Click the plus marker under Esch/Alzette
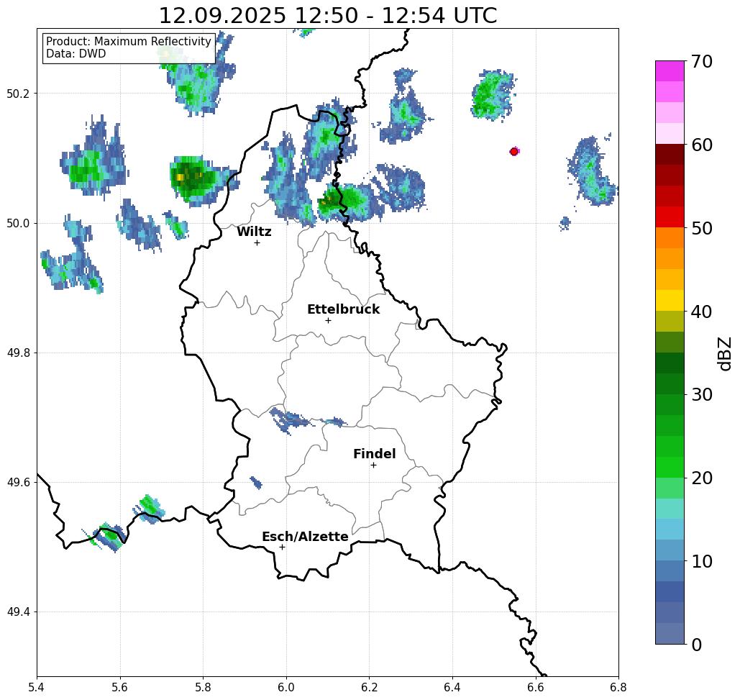Image resolution: width=740 pixels, height=700 pixels. [x=282, y=547]
